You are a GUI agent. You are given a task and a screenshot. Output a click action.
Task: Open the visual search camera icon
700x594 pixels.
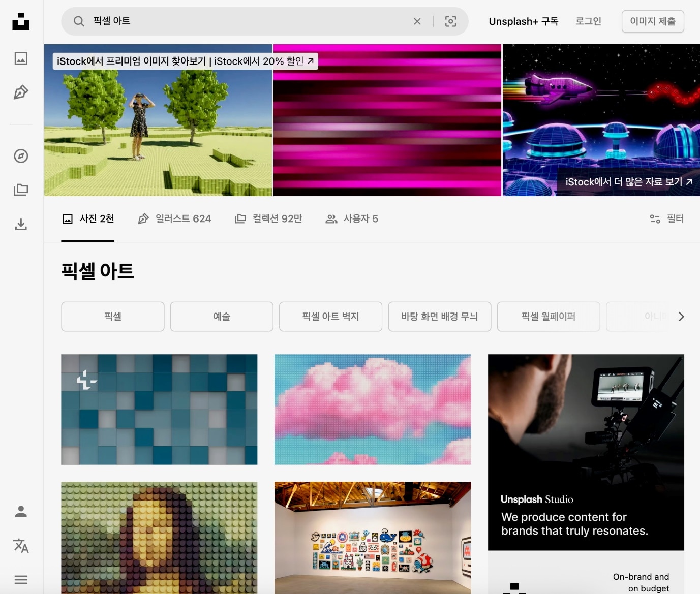(450, 21)
